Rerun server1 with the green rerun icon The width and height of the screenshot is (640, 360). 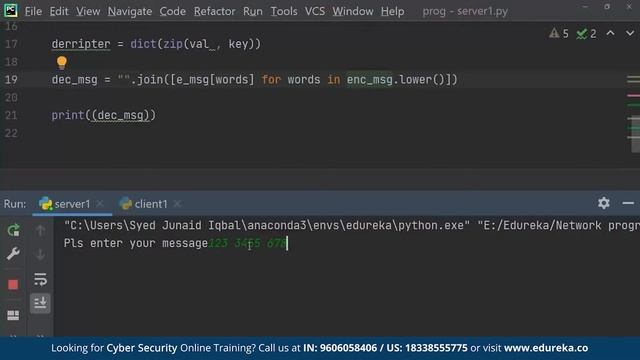click(13, 231)
